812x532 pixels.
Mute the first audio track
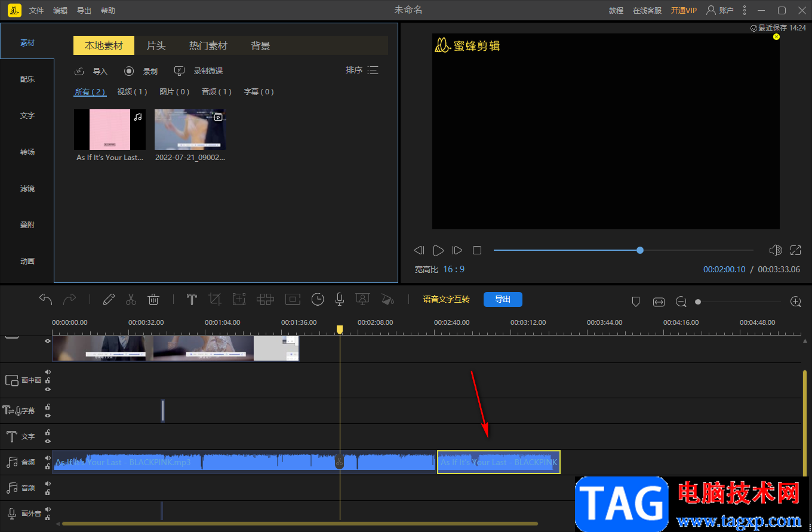coord(48,458)
